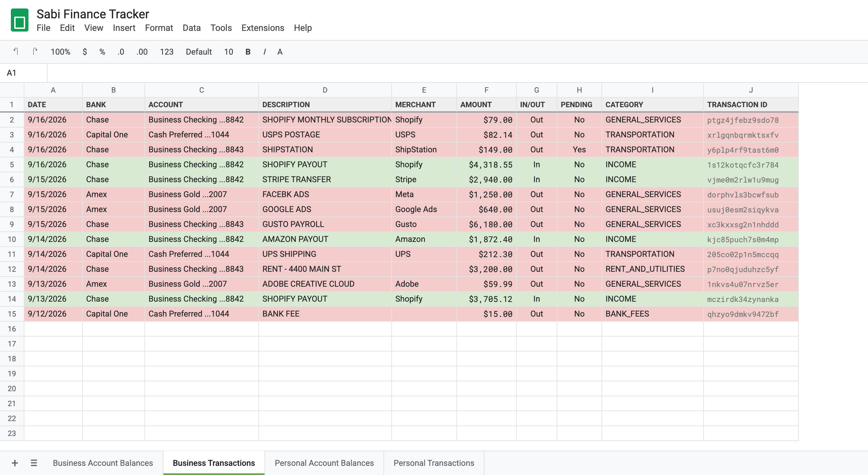This screenshot has width=868, height=475.
Task: Open the Tools menu
Action: tap(221, 28)
